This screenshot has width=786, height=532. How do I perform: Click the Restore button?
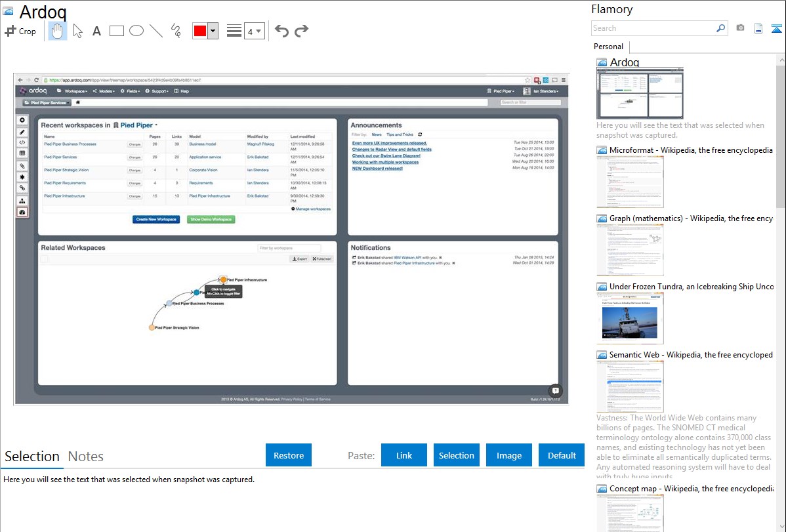coord(289,455)
